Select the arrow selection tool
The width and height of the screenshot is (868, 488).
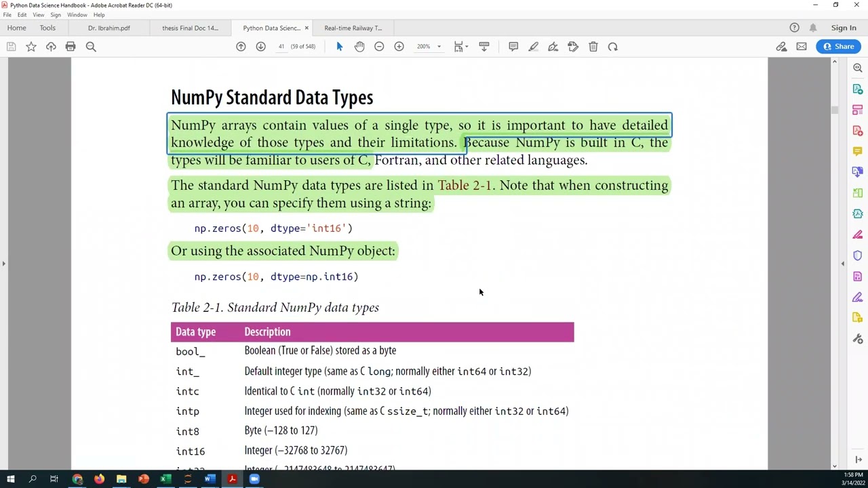(x=340, y=47)
